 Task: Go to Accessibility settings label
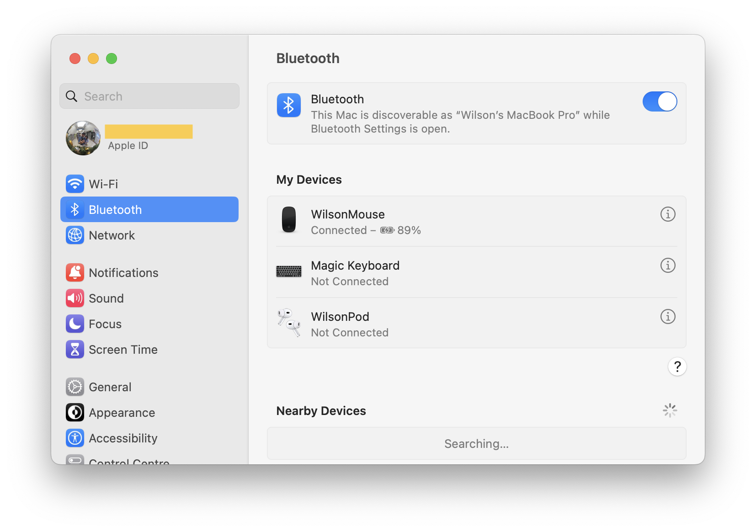click(x=123, y=438)
